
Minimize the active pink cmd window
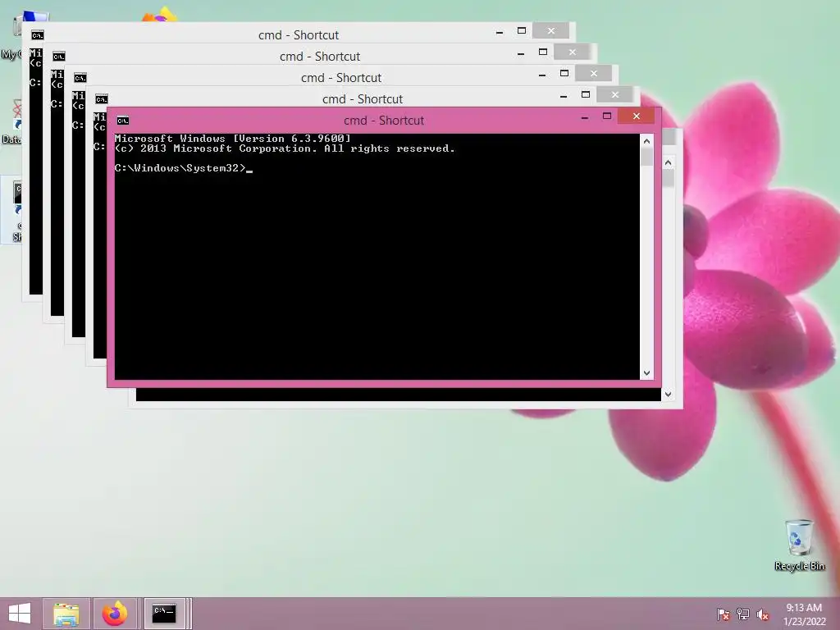pos(585,116)
